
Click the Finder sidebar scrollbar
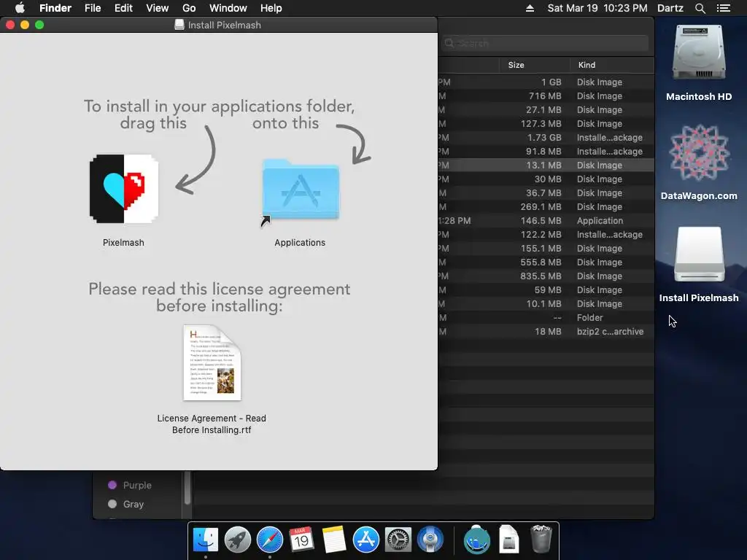point(187,488)
